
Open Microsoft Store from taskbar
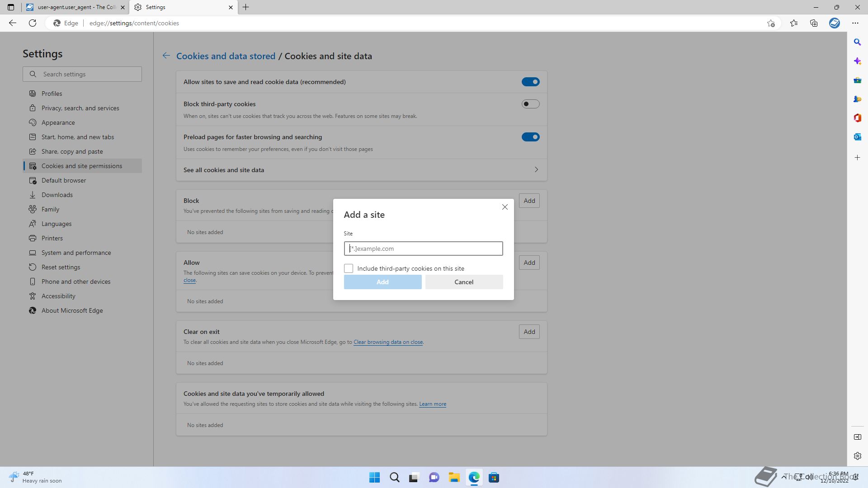coord(494,478)
